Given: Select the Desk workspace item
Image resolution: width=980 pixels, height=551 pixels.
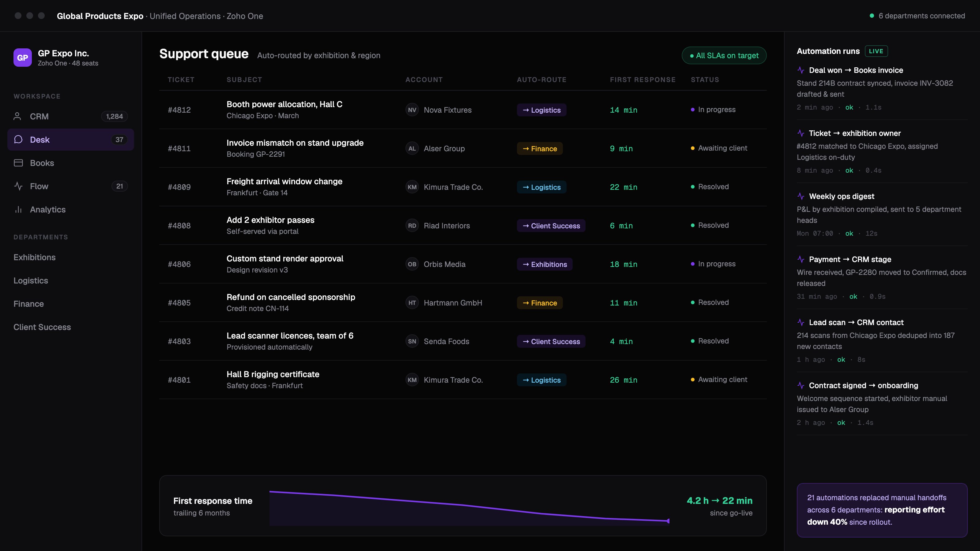Looking at the screenshot, I should pyautogui.click(x=71, y=140).
